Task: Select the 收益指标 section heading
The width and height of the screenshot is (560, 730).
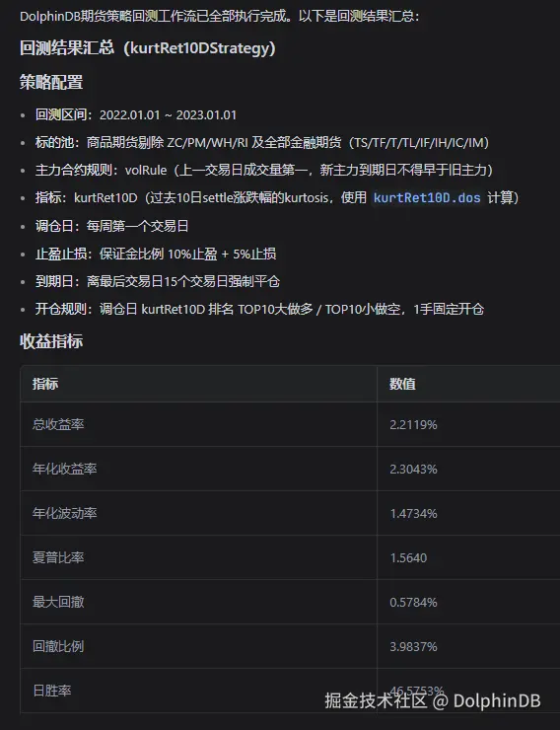Action: 51,341
